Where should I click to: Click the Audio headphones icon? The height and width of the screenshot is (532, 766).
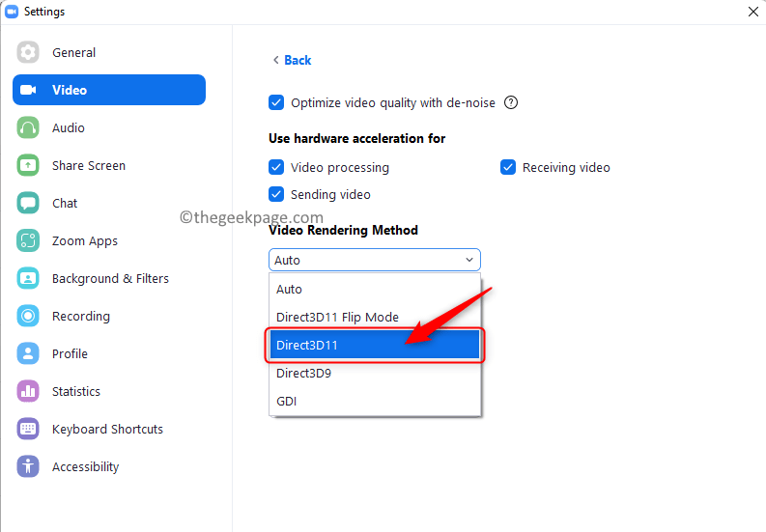point(28,127)
